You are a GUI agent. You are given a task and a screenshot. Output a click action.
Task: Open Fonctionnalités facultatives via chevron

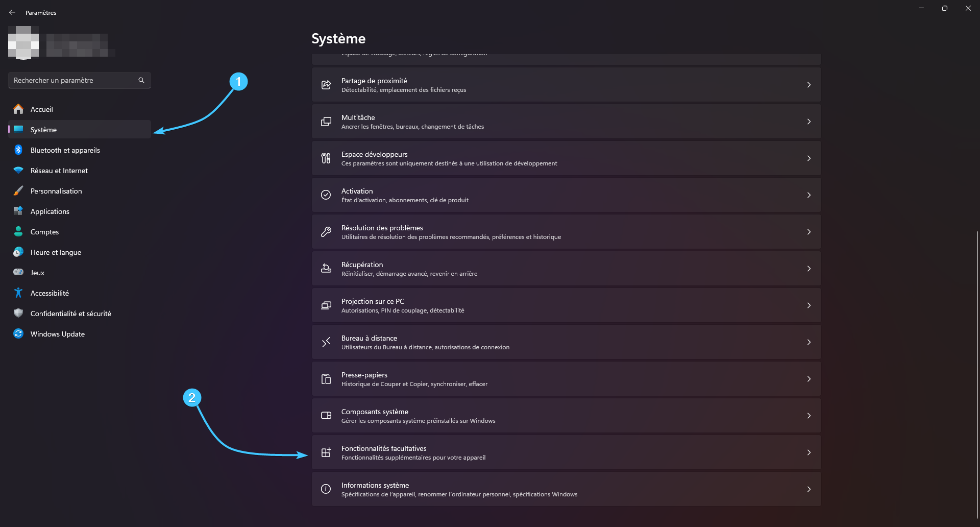pos(809,452)
